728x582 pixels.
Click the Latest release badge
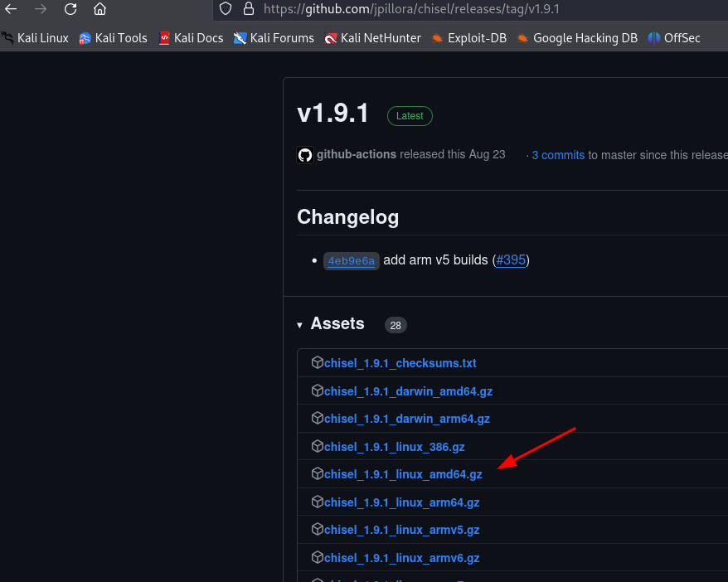[410, 116]
